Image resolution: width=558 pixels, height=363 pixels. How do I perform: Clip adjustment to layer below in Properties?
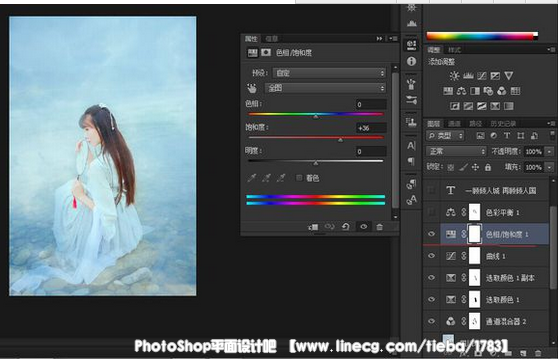pos(313,227)
